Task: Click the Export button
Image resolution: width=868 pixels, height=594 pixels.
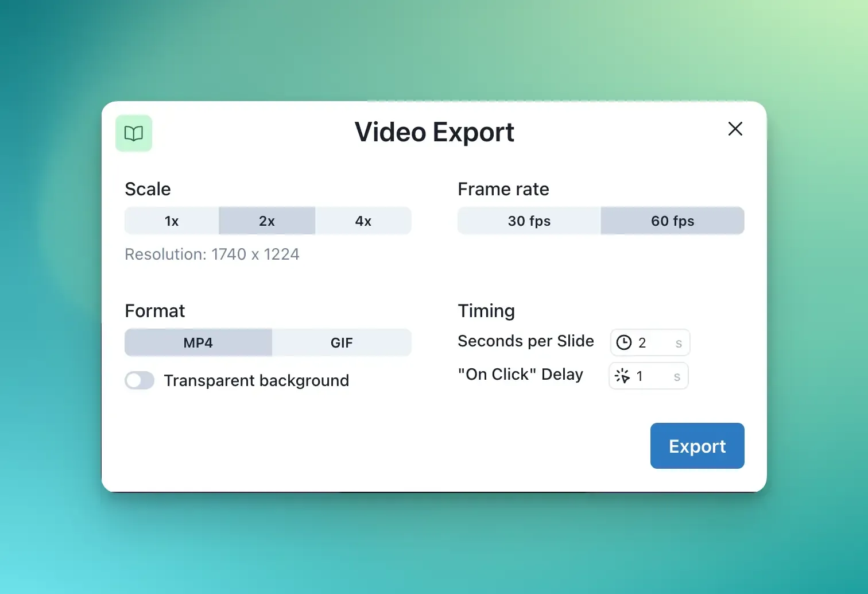Action: (x=697, y=446)
